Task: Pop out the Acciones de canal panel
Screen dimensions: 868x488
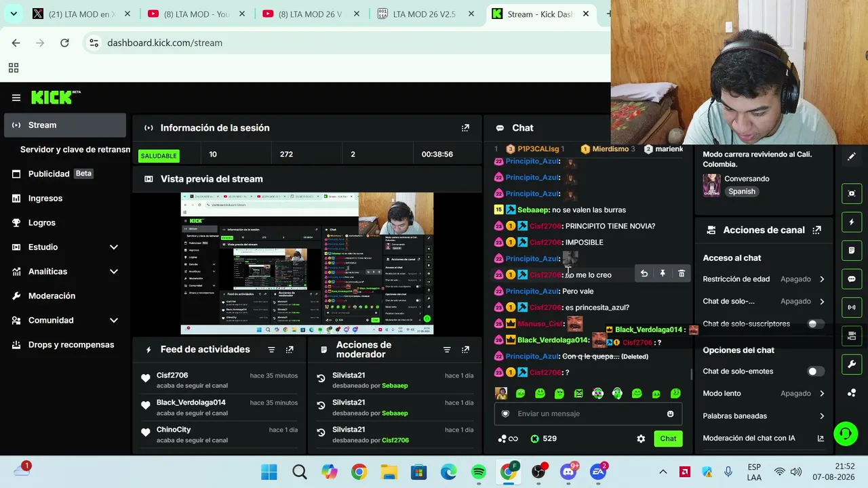Action: click(816, 230)
